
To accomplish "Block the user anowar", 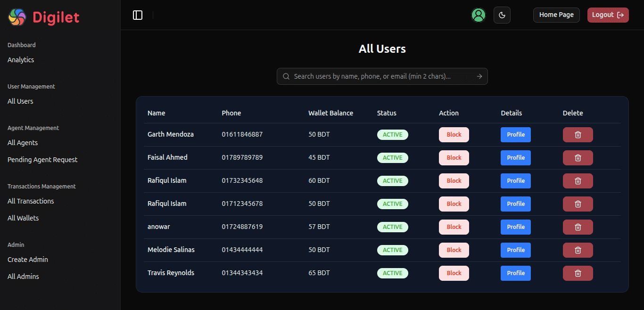I will tap(454, 227).
